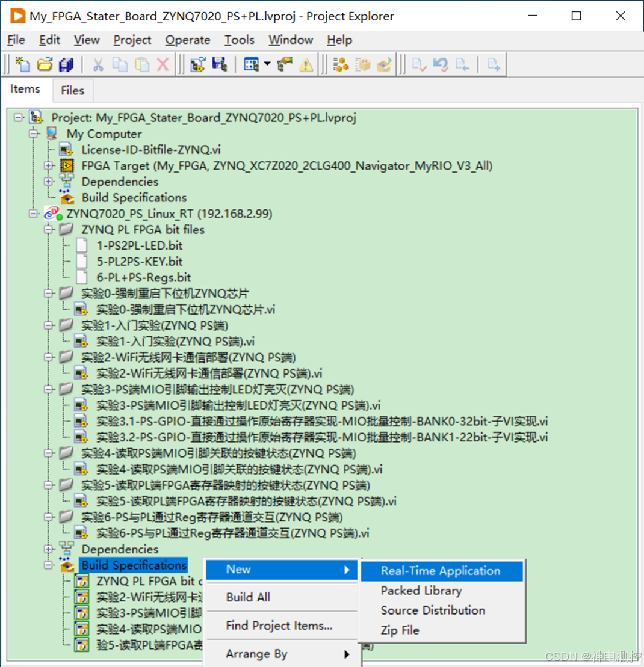Select 5-PL2PS-KEY.bit in tree
This screenshot has height=667, width=644.
point(140,262)
